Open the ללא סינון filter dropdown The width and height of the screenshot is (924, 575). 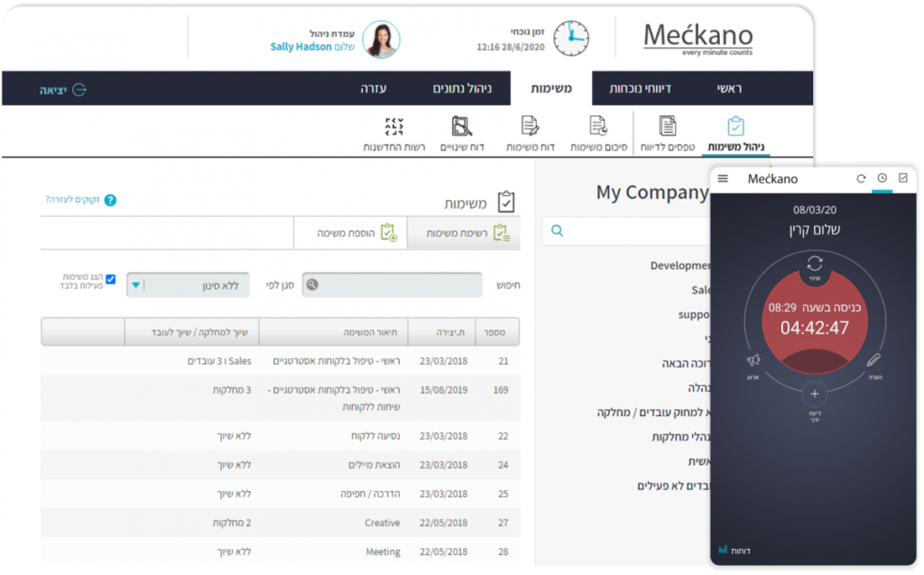pos(188,285)
